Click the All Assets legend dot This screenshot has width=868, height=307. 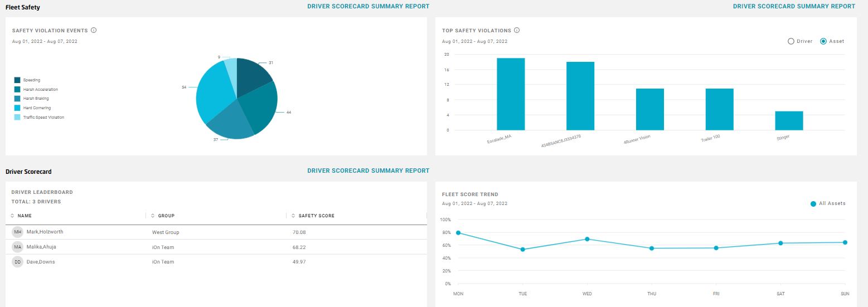(x=813, y=204)
